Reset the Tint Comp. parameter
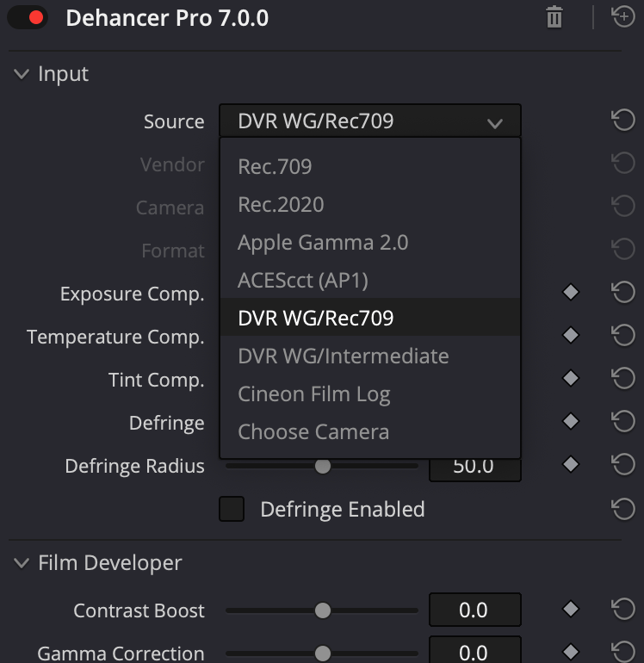The image size is (644, 663). (623, 379)
